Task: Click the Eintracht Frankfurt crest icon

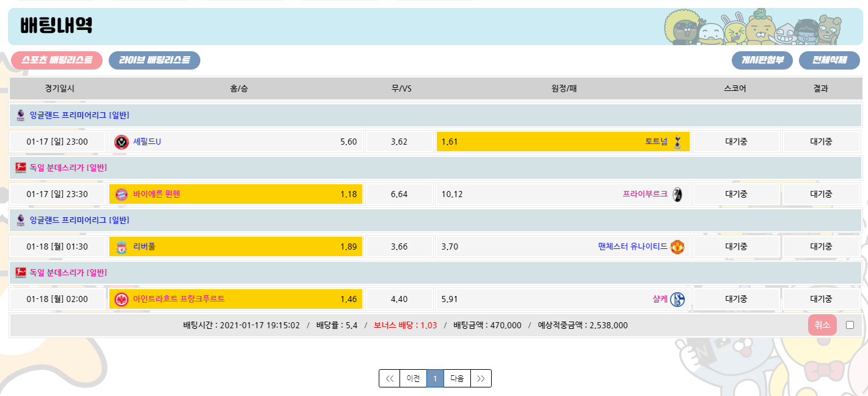Action: pos(122,300)
